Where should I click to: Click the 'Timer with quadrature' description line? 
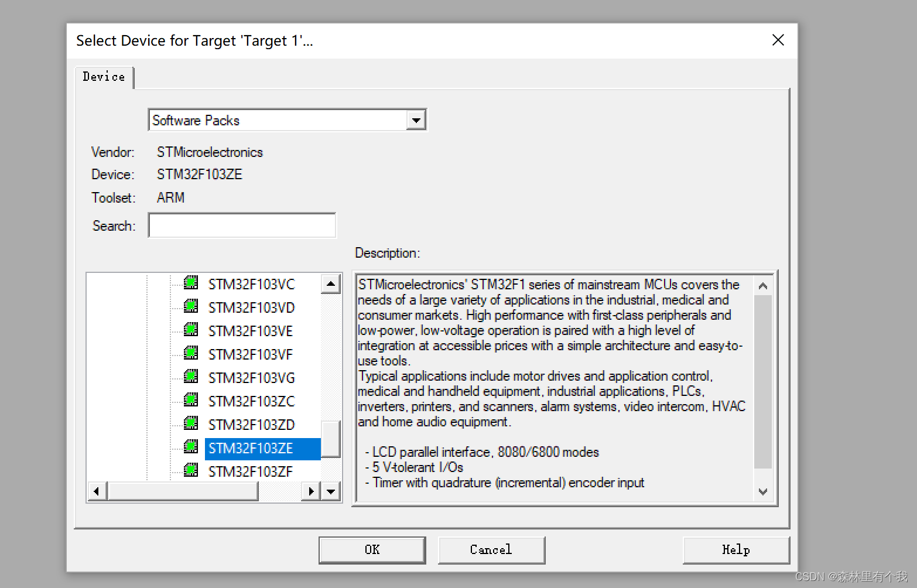(505, 483)
